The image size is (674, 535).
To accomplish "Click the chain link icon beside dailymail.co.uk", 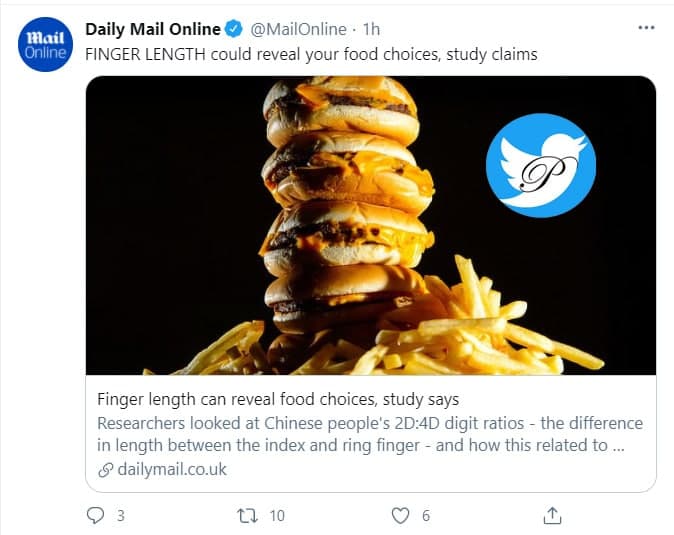I will click(105, 469).
